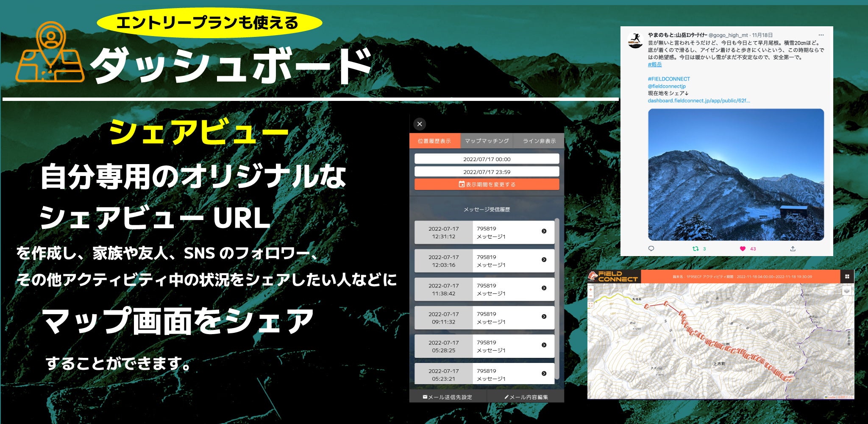Screen dimensions: 868x424
Task: Click the 表示期間を変更する button
Action: click(x=487, y=184)
